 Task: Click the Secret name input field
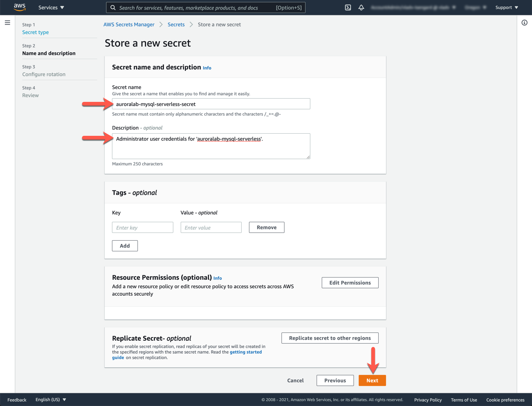(x=211, y=104)
